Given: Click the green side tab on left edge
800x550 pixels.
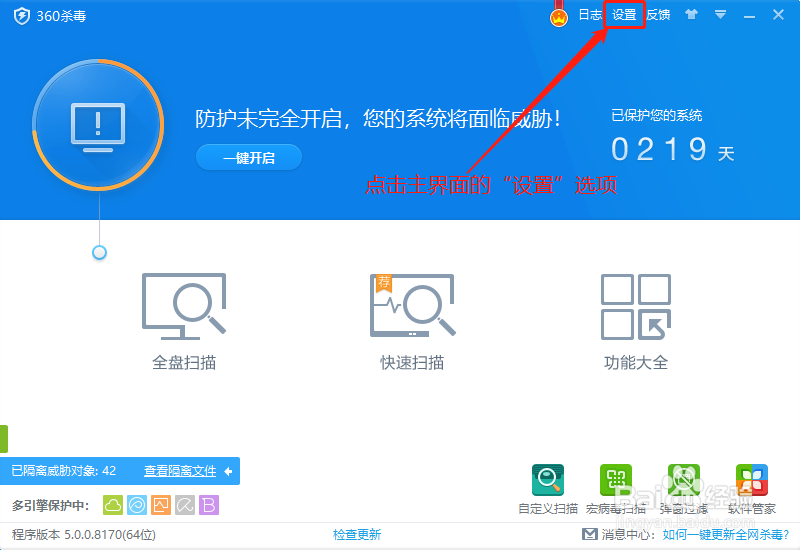Looking at the screenshot, I should (4, 439).
